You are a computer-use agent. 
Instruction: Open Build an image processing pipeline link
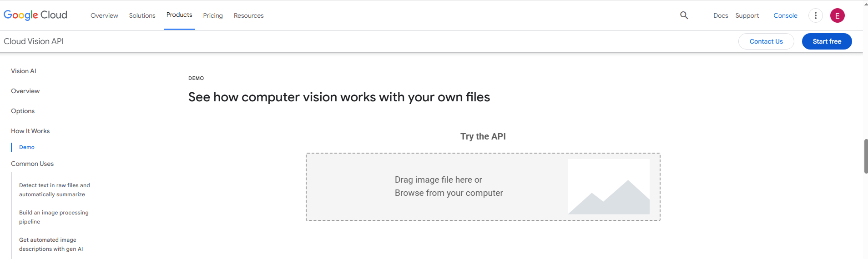(54, 217)
